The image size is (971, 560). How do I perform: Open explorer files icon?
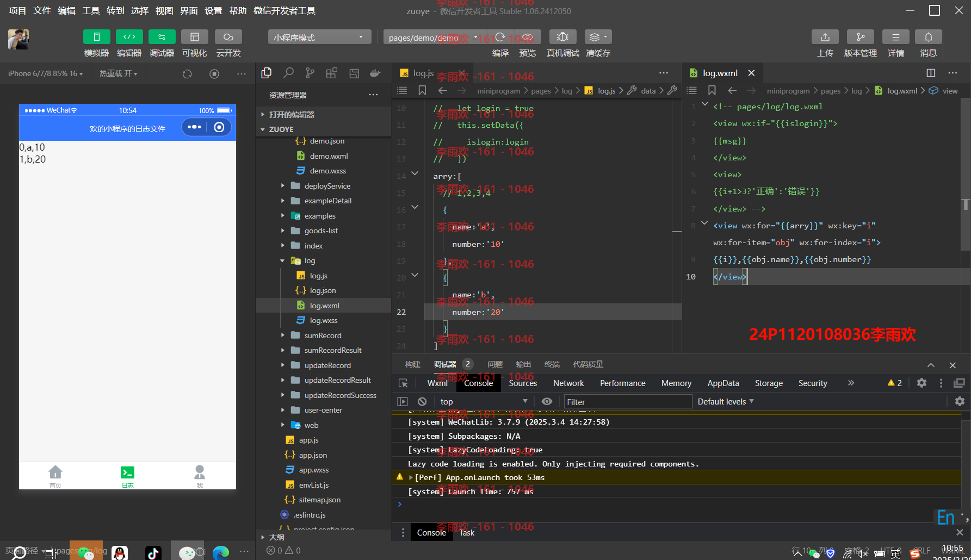point(267,73)
